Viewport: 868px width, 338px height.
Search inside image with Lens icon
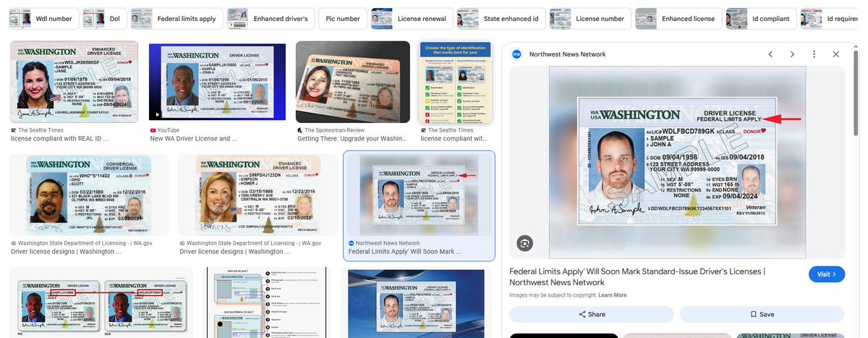(525, 243)
